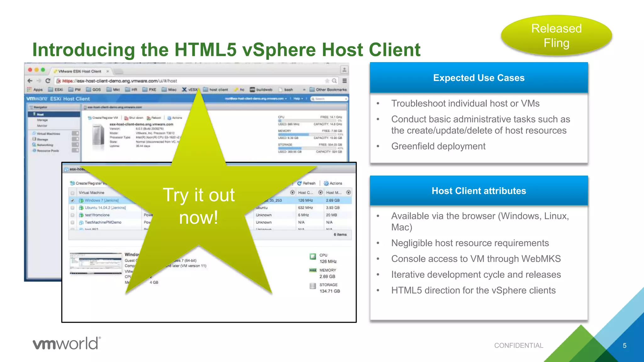
Task: Open the logged-in user dropdown in ESXi header
Action: tap(256, 99)
